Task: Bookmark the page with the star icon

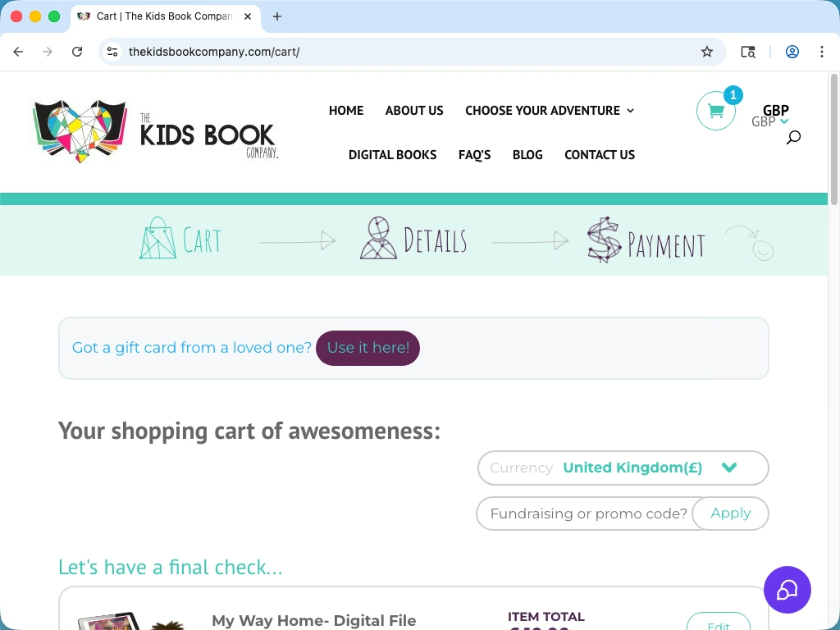Action: click(706, 51)
